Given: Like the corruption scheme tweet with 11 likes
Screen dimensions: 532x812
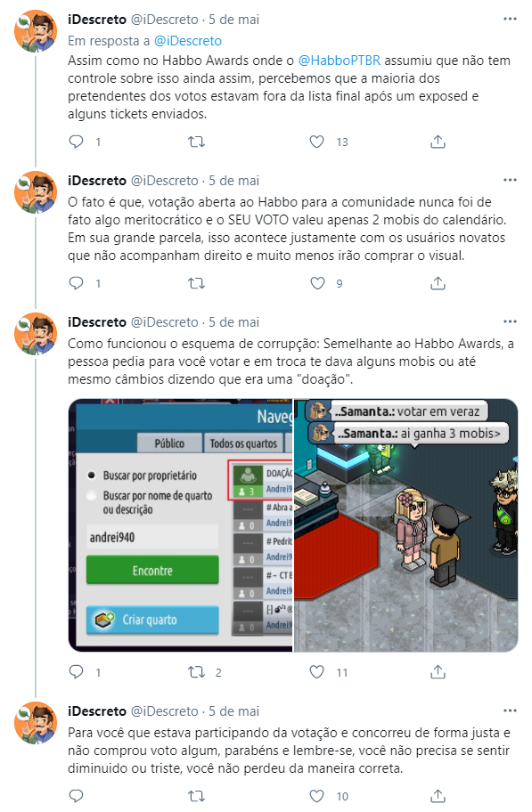Looking at the screenshot, I should click(x=317, y=672).
